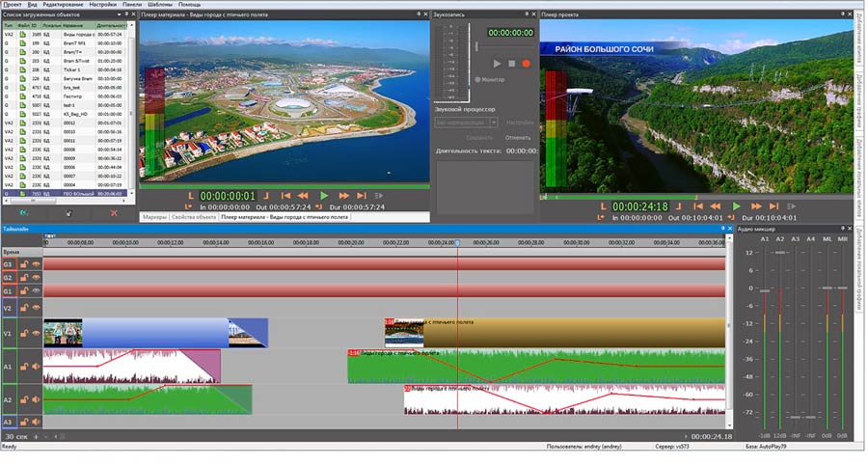Fast forward in the project player
Screen dimensions: 868x465
[x=756, y=206]
